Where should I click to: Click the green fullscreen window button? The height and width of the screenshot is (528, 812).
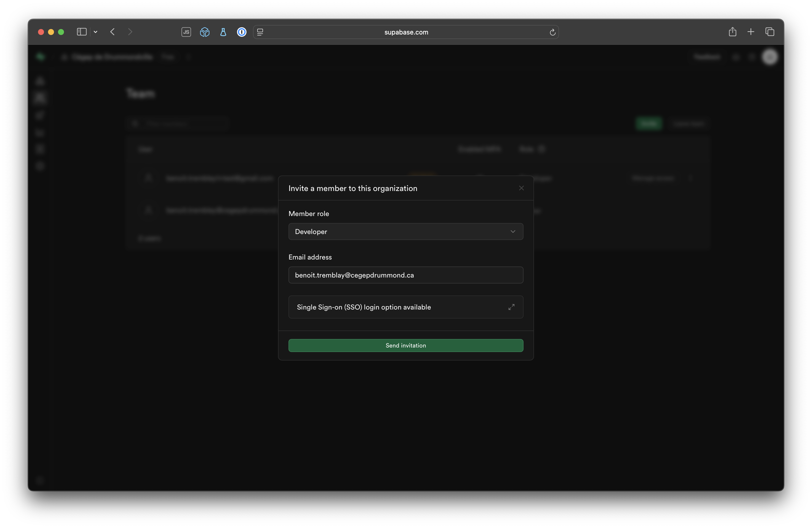(61, 32)
